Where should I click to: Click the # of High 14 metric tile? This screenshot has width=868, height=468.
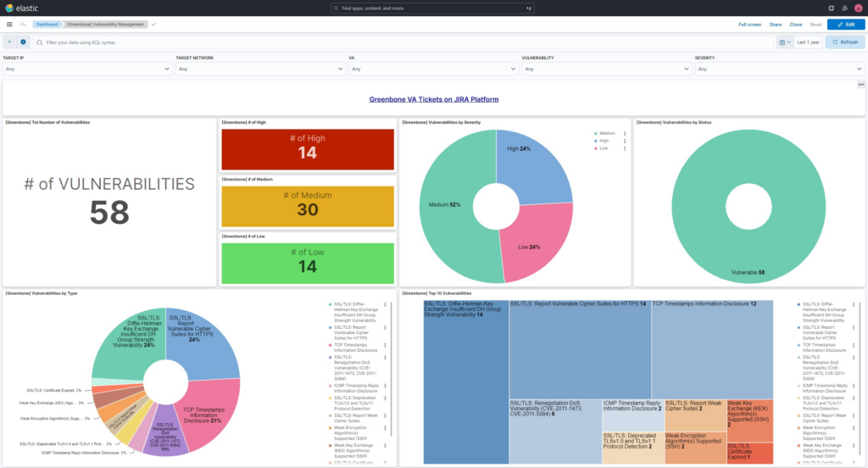(308, 149)
